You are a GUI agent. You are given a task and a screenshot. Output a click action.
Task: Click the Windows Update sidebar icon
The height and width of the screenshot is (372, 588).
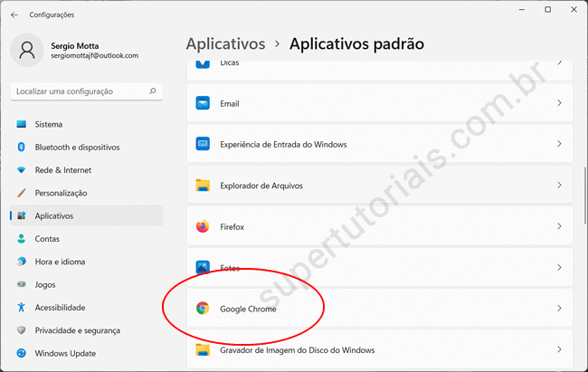click(x=21, y=353)
